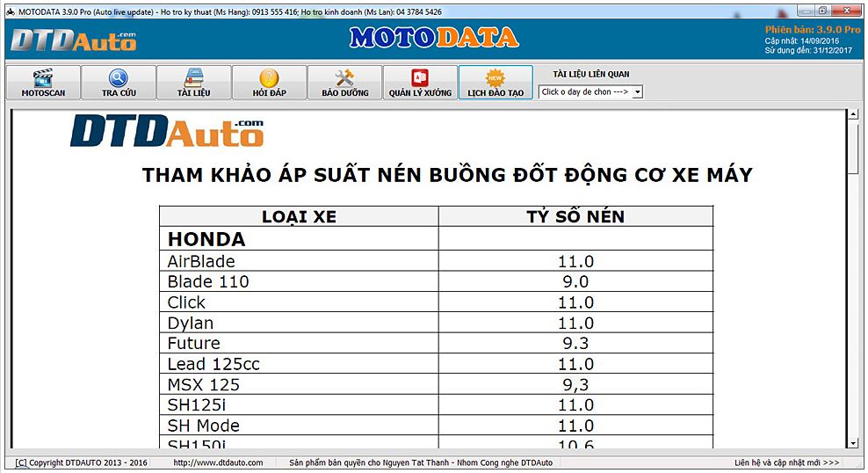Minimize the MOTODATA window

point(806,11)
